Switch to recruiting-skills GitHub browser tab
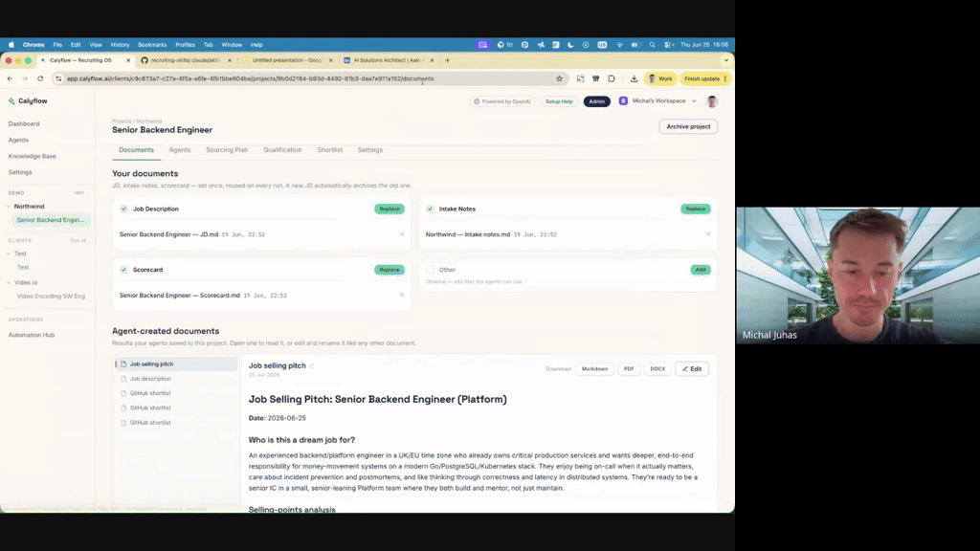980x551 pixels. [186, 60]
